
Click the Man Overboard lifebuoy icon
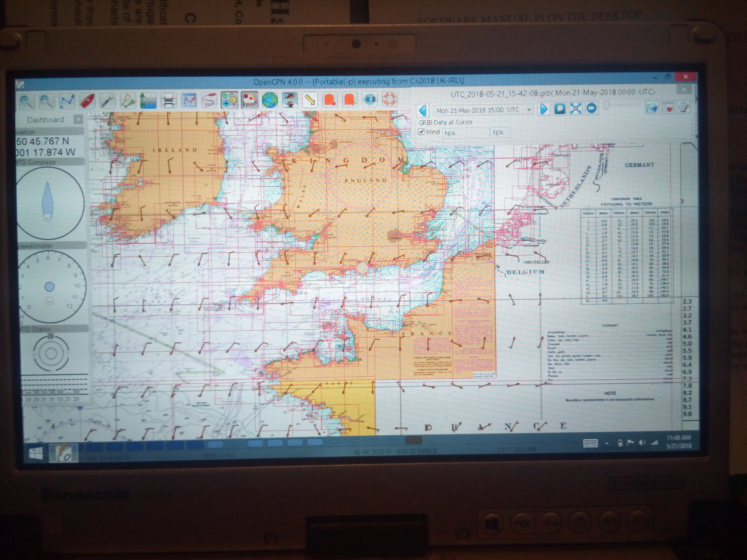click(x=389, y=99)
